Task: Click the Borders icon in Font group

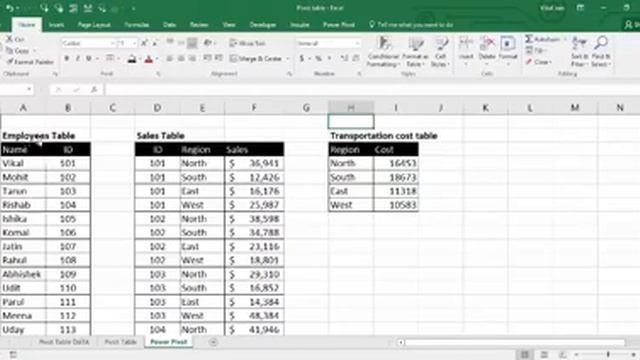Action: [x=109, y=59]
